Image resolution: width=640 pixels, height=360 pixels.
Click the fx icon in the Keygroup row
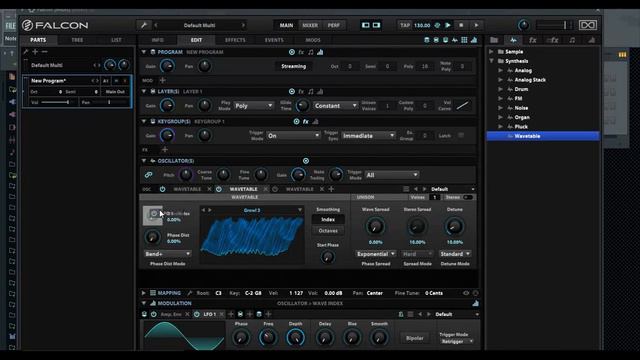point(306,121)
